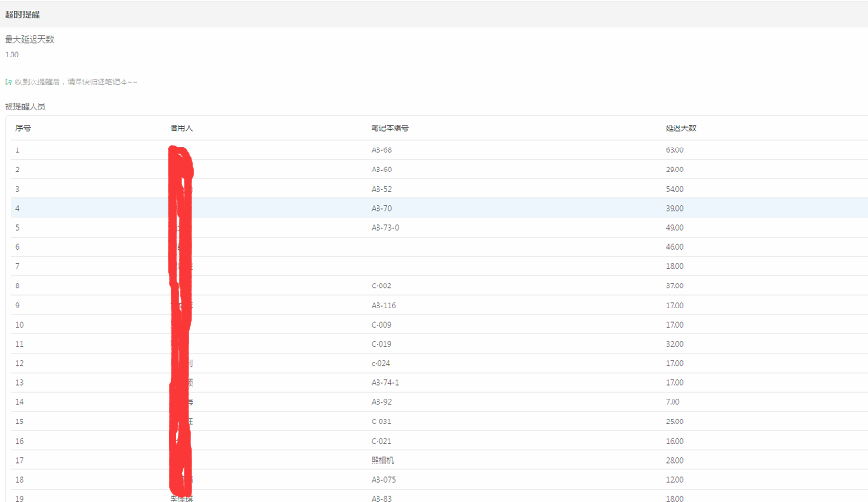Screen dimensions: 868x502
Task: Select notebook number AB-52
Action: point(381,189)
